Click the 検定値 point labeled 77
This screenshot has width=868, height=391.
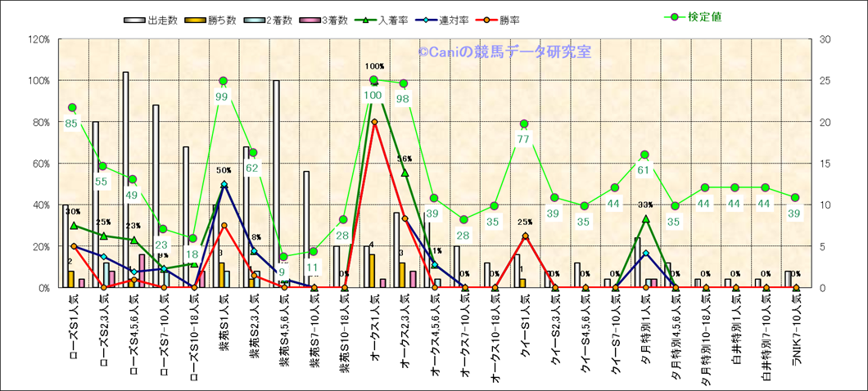[x=524, y=124]
